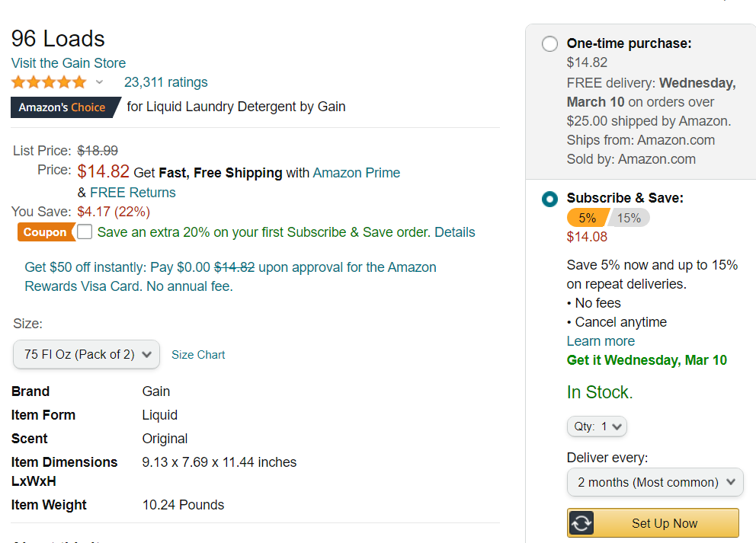The width and height of the screenshot is (756, 543).
Task: Expand the Deliver every frequency dropdown
Action: 655,482
